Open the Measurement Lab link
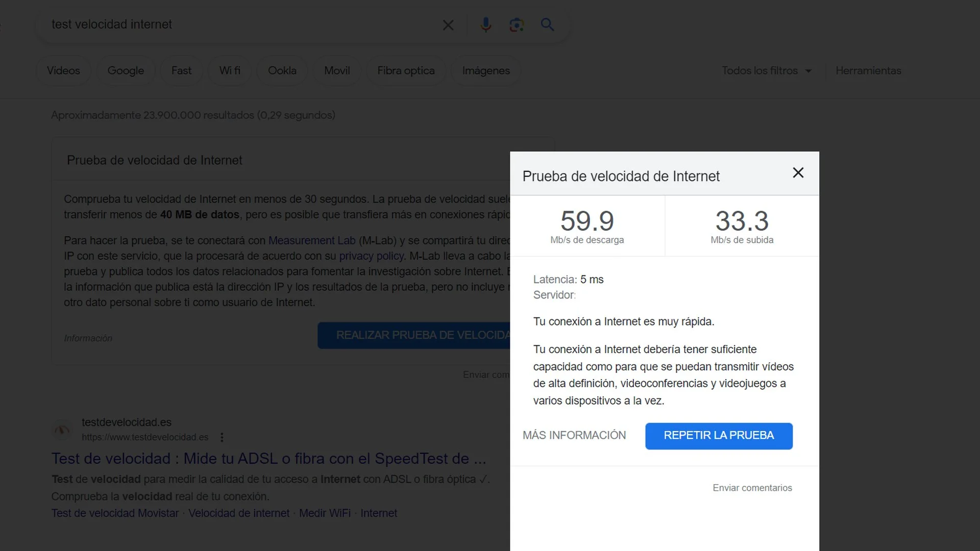Viewport: 980px width, 551px height. pos(312,240)
